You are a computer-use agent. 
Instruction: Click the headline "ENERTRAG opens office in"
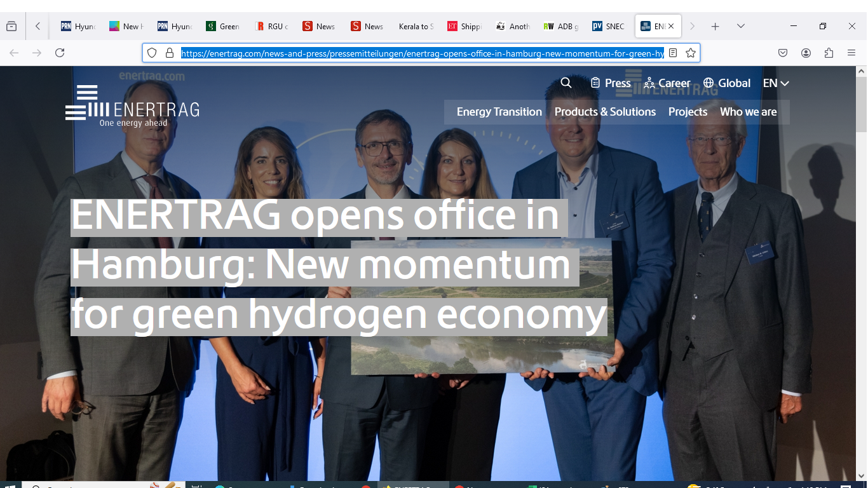pos(315,216)
